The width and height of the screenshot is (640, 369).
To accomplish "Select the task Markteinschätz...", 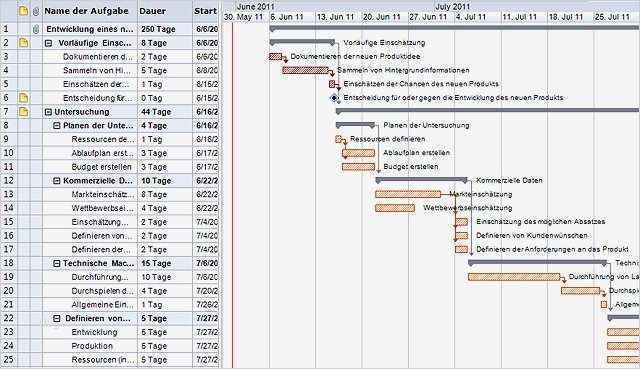I will [x=102, y=194].
